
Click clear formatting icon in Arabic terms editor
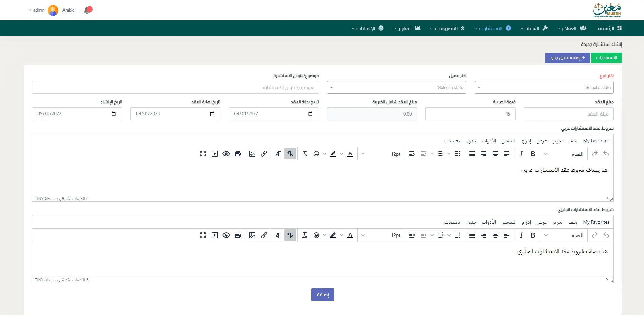coord(305,154)
